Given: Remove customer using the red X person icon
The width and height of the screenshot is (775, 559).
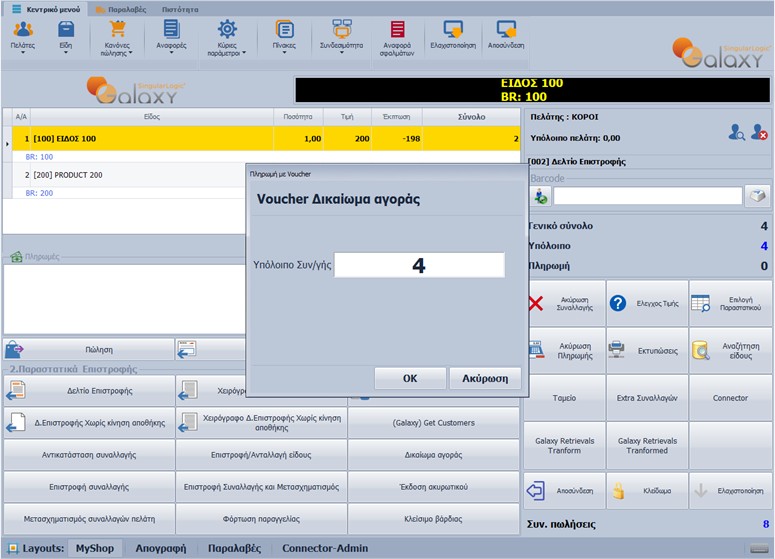Looking at the screenshot, I should click(x=759, y=132).
